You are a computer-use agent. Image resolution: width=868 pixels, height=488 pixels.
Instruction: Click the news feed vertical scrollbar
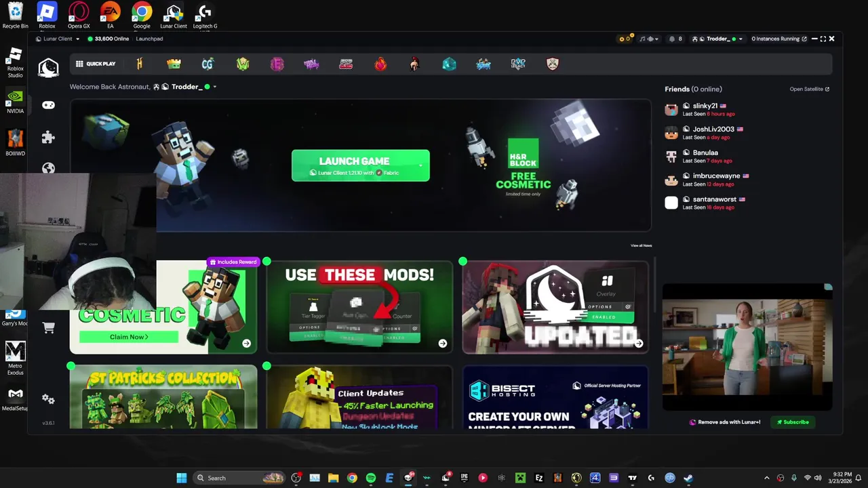point(655,285)
